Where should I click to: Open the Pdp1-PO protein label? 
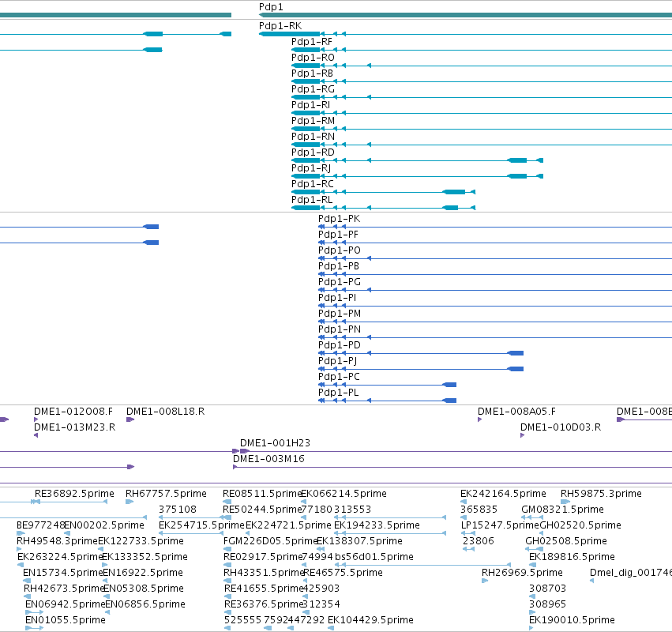(340, 250)
